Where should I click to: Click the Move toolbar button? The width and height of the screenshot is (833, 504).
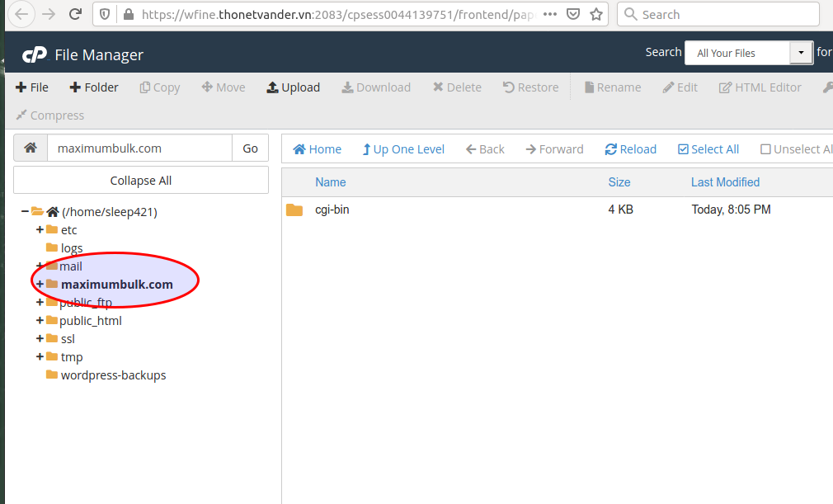[224, 87]
